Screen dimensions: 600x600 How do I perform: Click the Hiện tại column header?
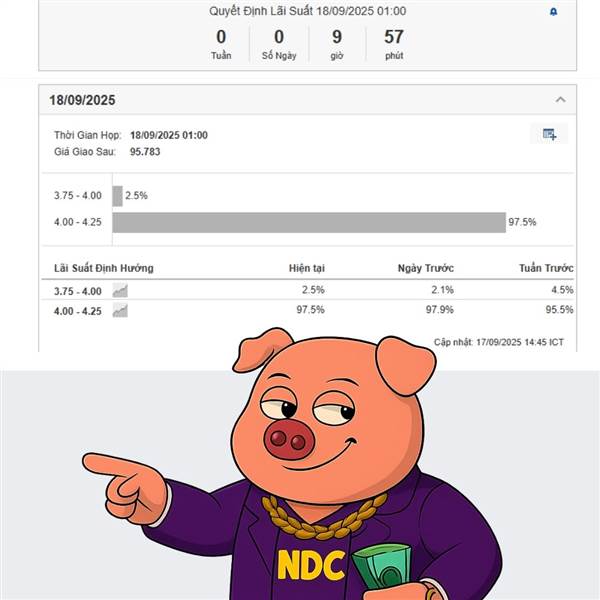(307, 268)
